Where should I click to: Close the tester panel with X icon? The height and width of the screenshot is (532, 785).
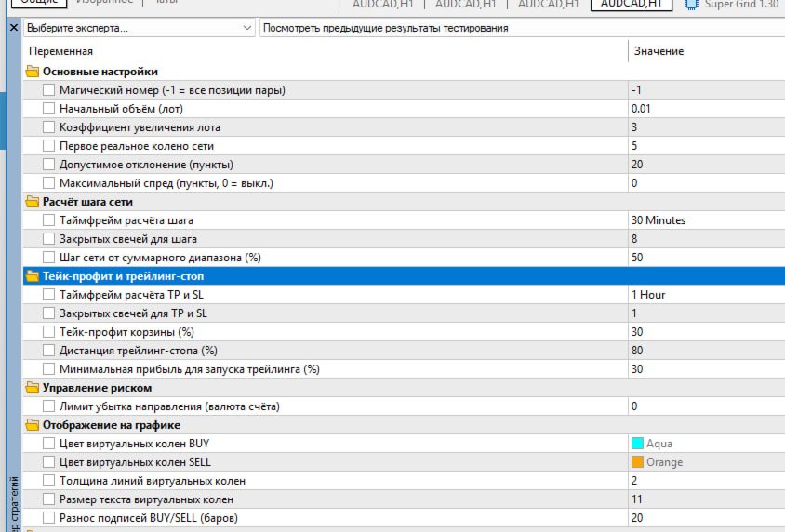pyautogui.click(x=14, y=28)
